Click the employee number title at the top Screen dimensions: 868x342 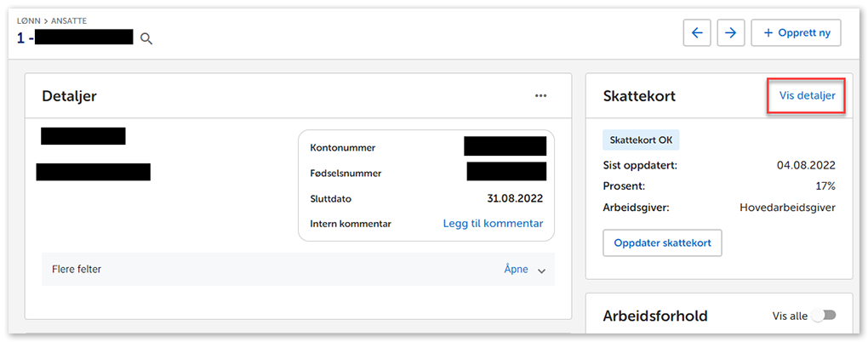[x=75, y=37]
